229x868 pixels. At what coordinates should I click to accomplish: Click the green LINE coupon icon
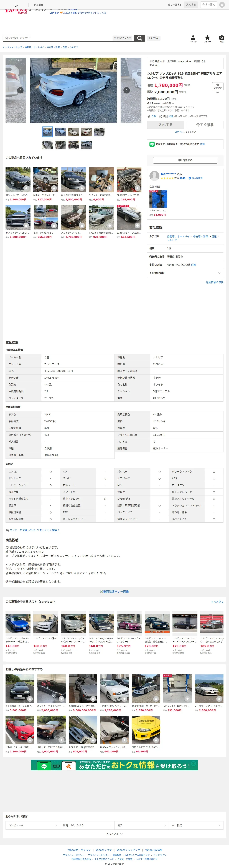[152, 144]
